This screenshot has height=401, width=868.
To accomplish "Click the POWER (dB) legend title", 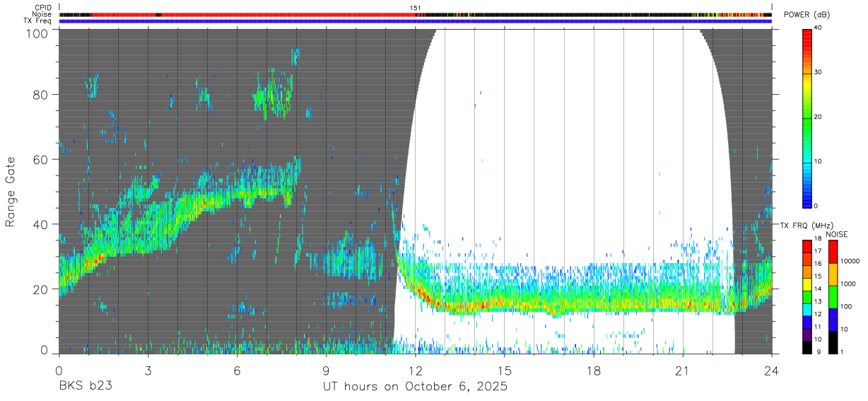I will [808, 15].
